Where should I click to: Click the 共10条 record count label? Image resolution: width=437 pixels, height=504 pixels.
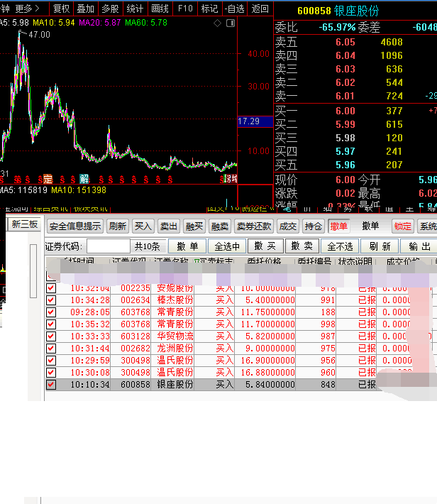[x=147, y=246]
